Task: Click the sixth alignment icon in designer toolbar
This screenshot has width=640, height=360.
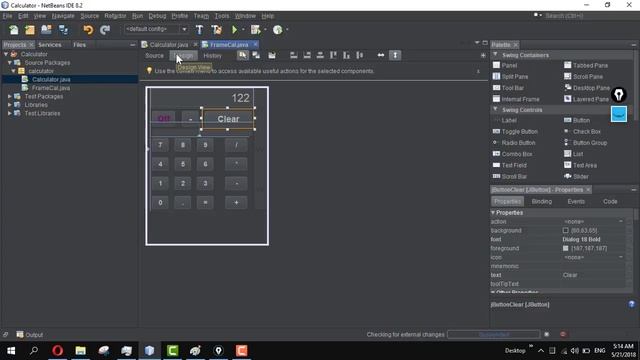Action: click(x=360, y=55)
